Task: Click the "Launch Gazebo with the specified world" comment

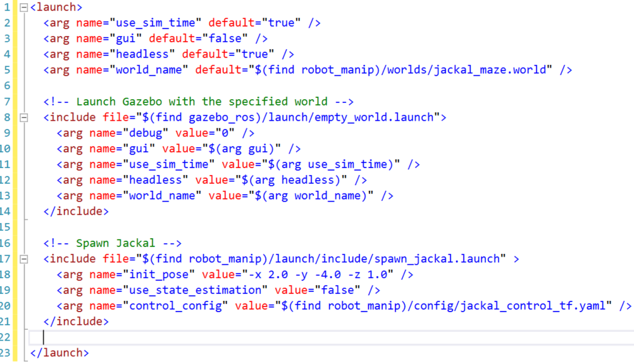Action: pyautogui.click(x=201, y=101)
